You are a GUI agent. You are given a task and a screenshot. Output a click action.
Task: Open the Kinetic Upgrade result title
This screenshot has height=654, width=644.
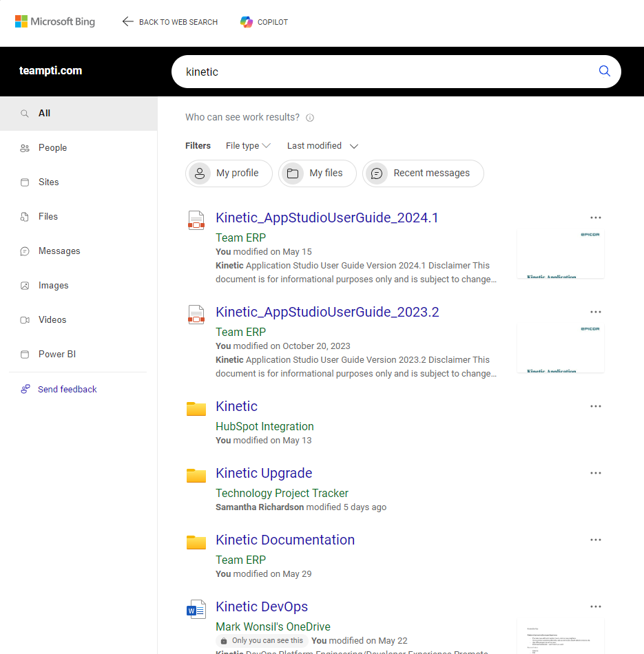pyautogui.click(x=264, y=473)
